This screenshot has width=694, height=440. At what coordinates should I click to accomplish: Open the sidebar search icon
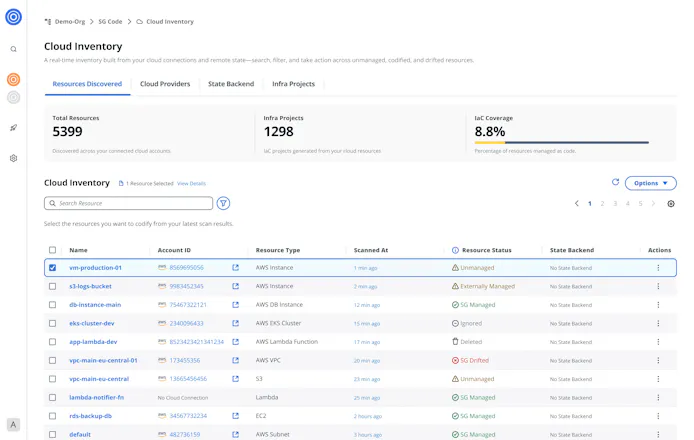click(13, 49)
